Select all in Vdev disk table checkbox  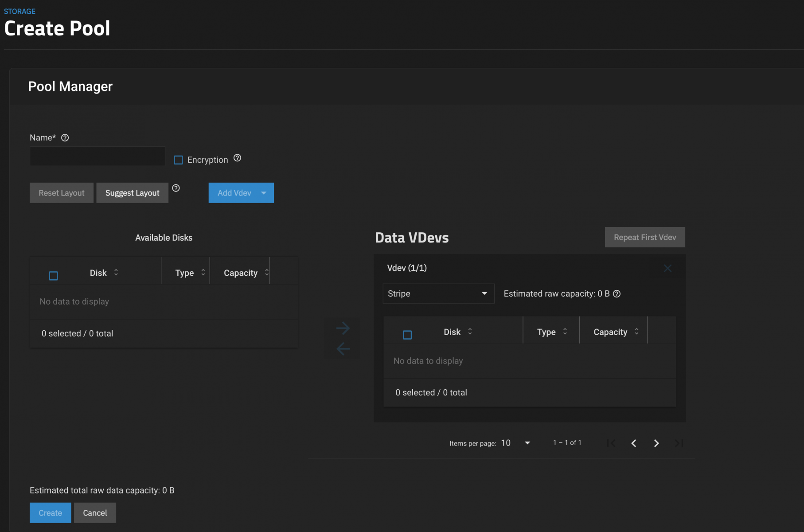[407, 335]
